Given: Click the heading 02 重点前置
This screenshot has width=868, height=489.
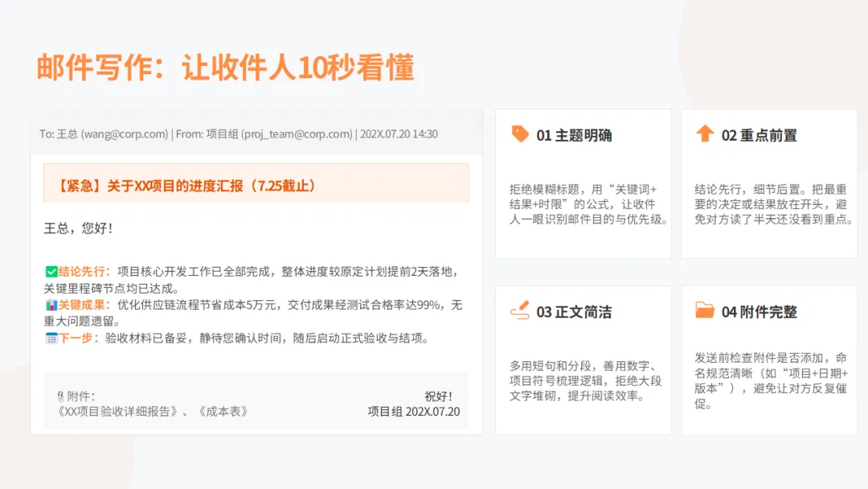Looking at the screenshot, I should [x=759, y=135].
